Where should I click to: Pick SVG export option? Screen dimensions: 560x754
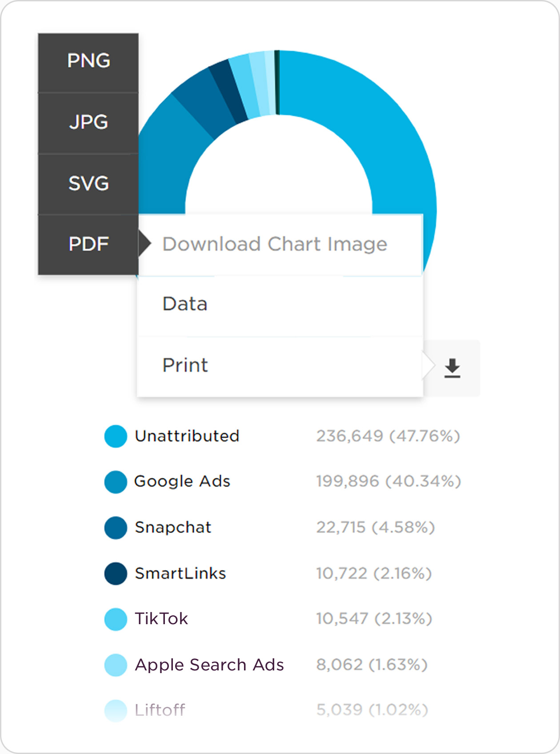[88, 184]
